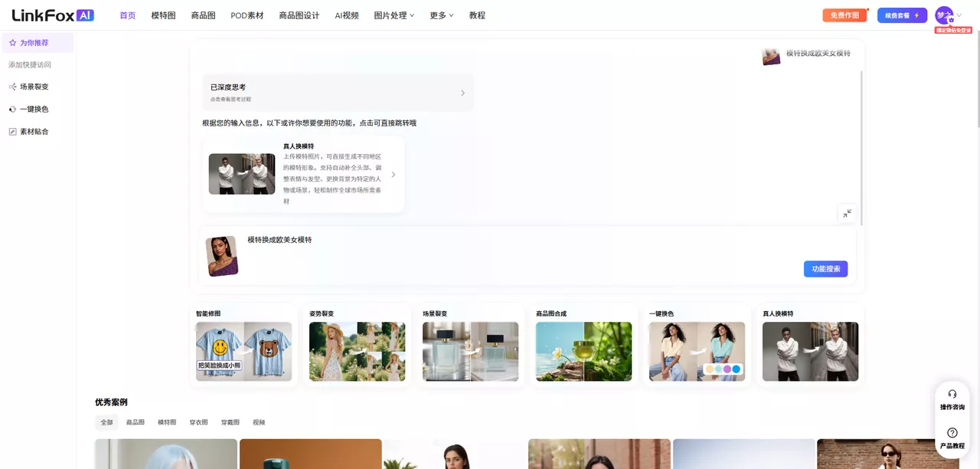Expand the 真人换模特 feature card chevron

(x=394, y=174)
